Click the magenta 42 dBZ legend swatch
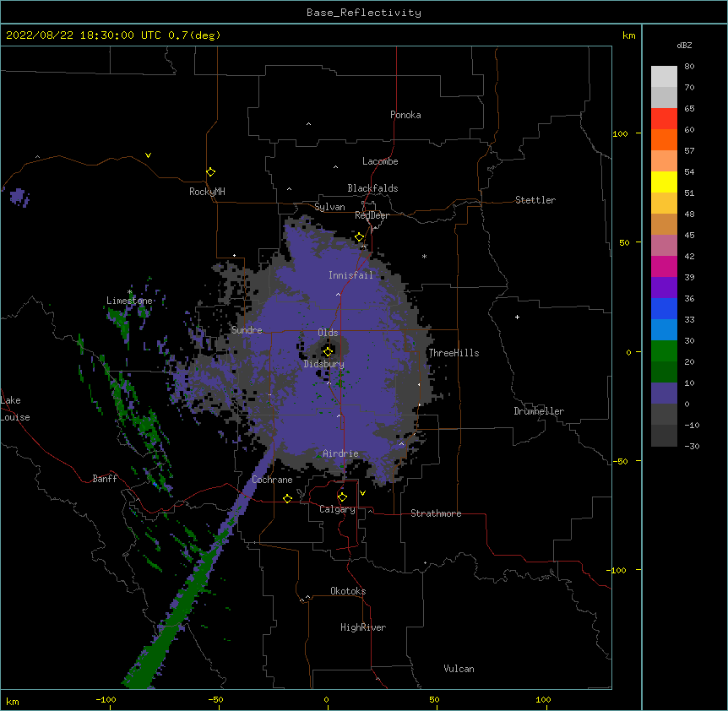The width and height of the screenshot is (728, 711). 664,266
